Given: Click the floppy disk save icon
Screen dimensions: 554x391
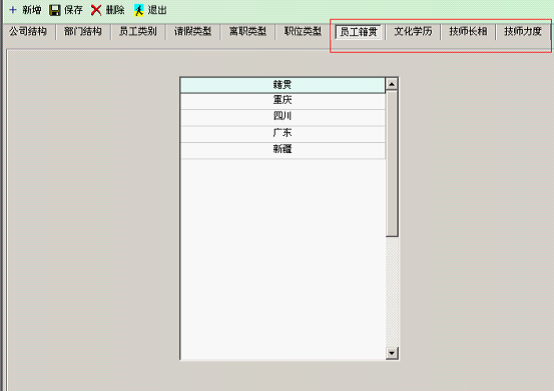Looking at the screenshot, I should pyautogui.click(x=55, y=10).
